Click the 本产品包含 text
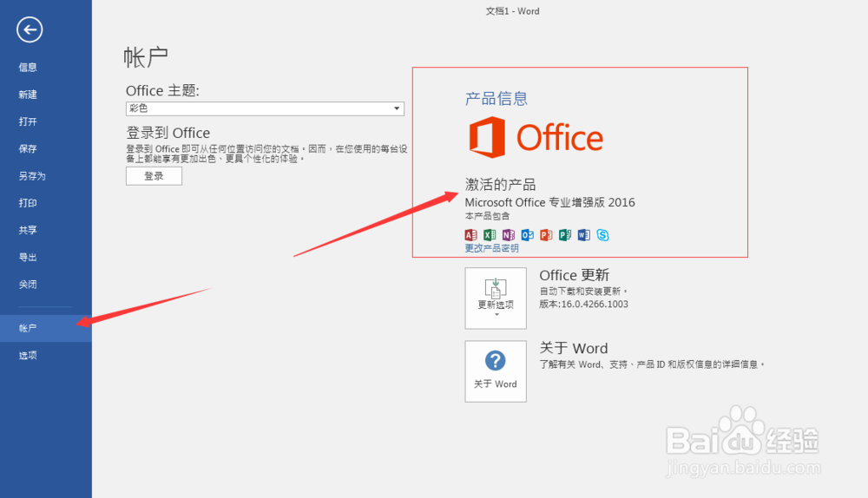868x498 pixels. pyautogui.click(x=487, y=216)
